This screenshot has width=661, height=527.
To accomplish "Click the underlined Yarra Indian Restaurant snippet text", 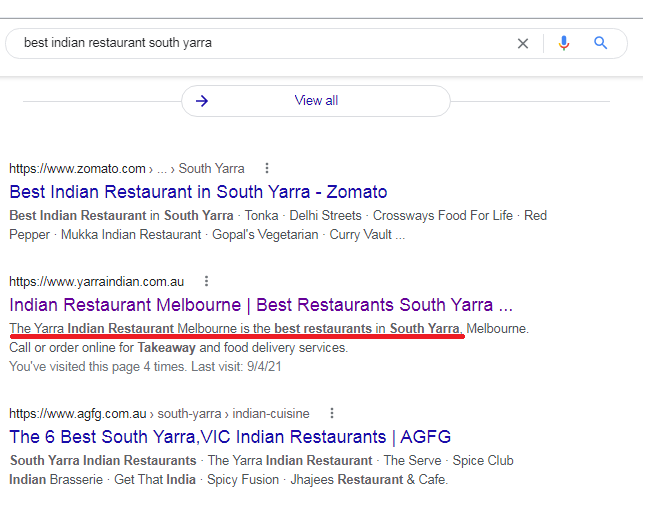I will (234, 328).
